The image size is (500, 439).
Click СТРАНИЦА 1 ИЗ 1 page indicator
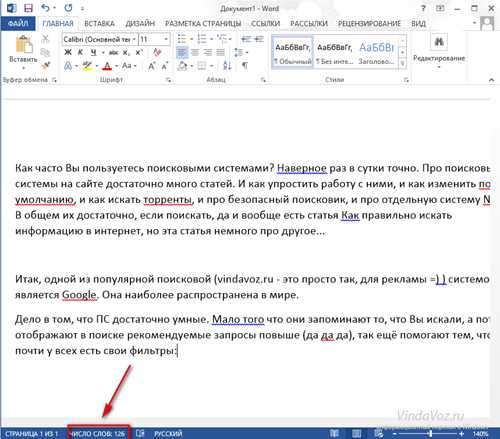coord(32,434)
